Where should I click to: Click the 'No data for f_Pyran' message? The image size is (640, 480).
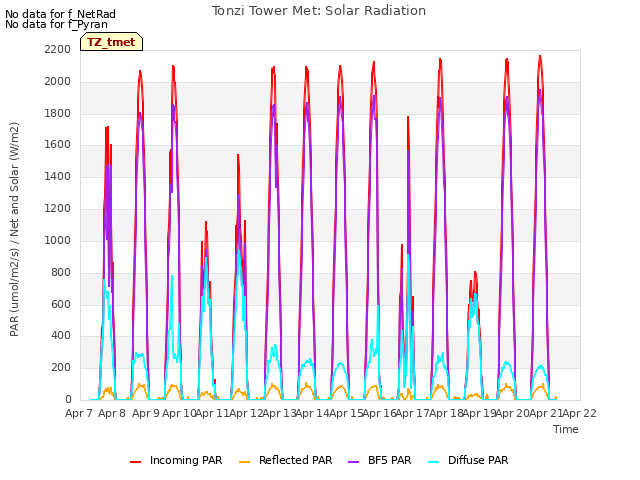(x=56, y=24)
